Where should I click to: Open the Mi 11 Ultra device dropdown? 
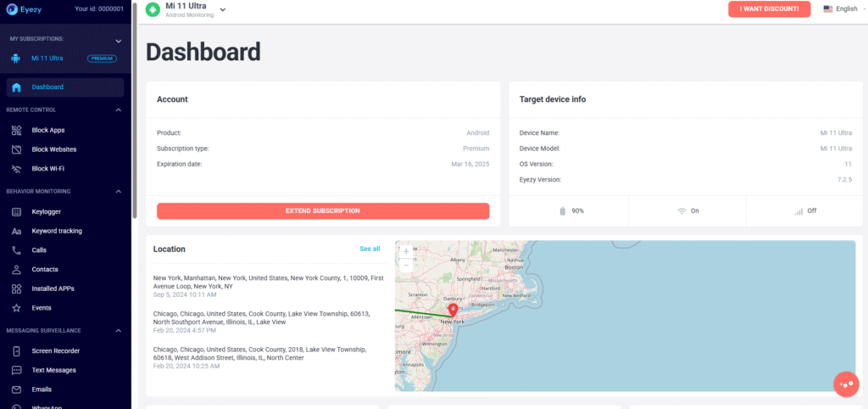pos(223,9)
